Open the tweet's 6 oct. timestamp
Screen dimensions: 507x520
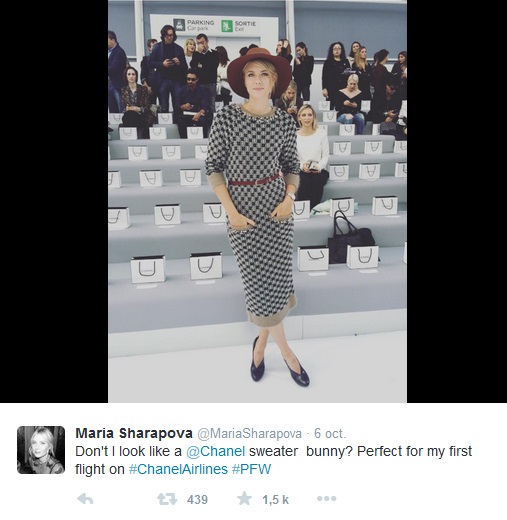(330, 434)
